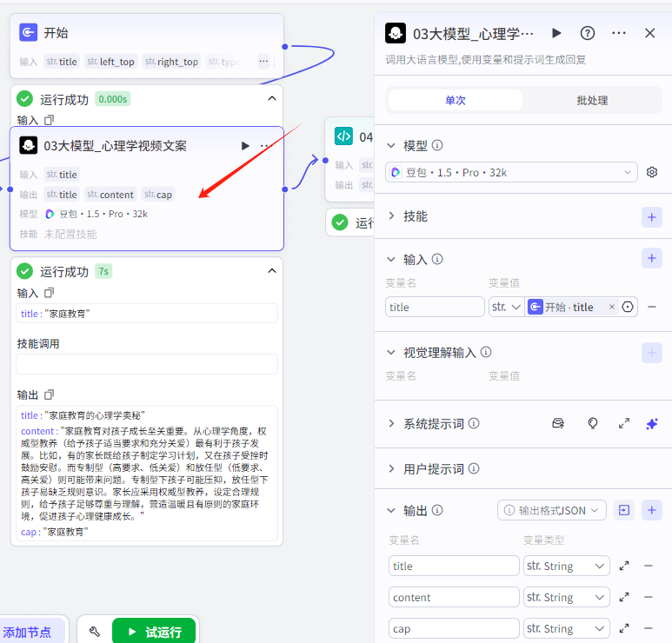672x643 pixels.
Task: Show info tooltip next to 输出
Action: pyautogui.click(x=437, y=510)
